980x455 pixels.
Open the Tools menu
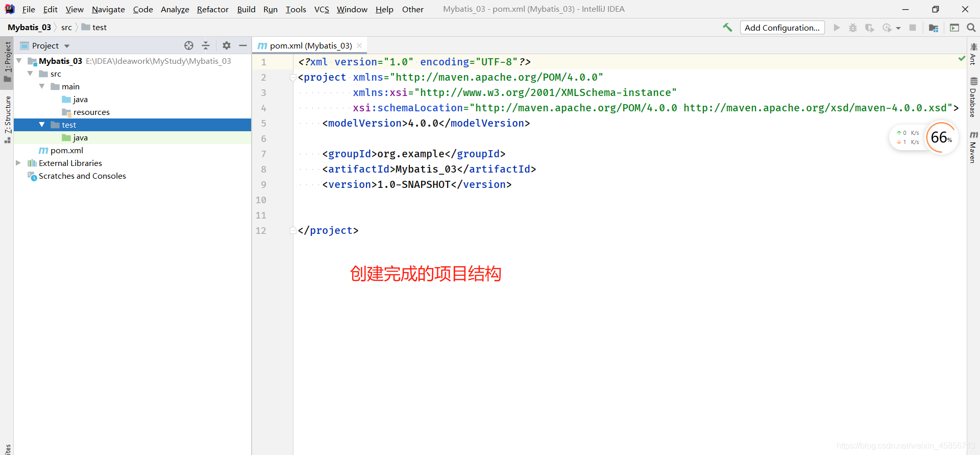(x=296, y=9)
